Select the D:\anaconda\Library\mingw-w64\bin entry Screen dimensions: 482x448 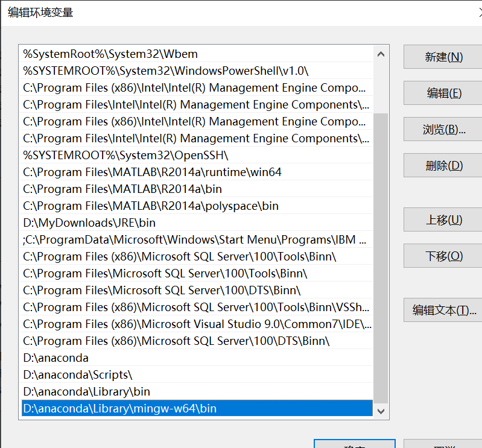pyautogui.click(x=119, y=409)
